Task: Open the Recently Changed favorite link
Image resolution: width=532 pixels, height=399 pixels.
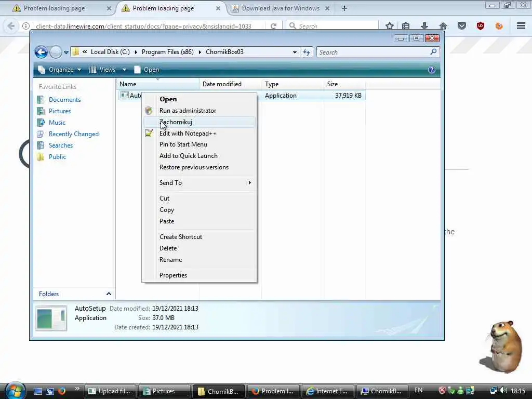Action: pyautogui.click(x=74, y=134)
